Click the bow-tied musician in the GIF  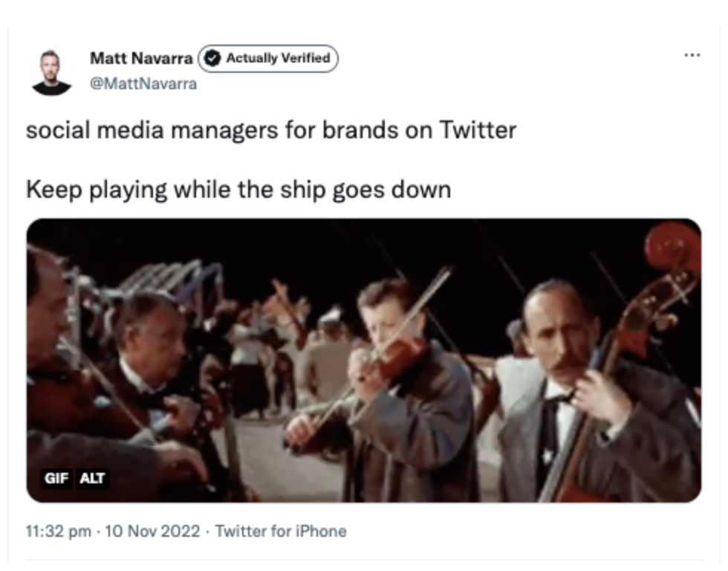pos(153,372)
